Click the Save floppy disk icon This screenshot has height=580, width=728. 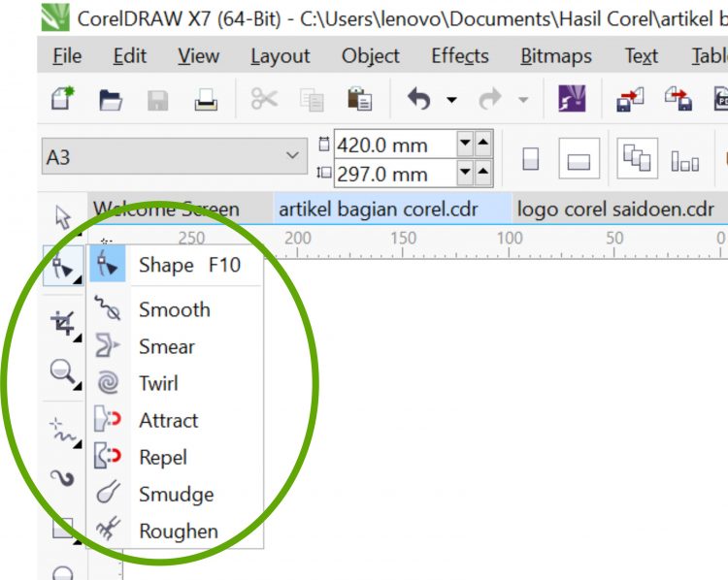click(x=157, y=100)
